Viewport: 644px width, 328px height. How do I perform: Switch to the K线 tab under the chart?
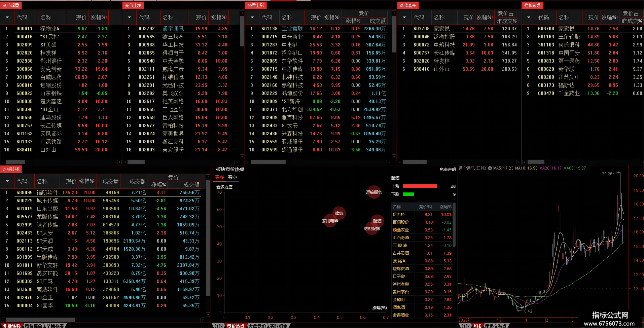click(477, 326)
